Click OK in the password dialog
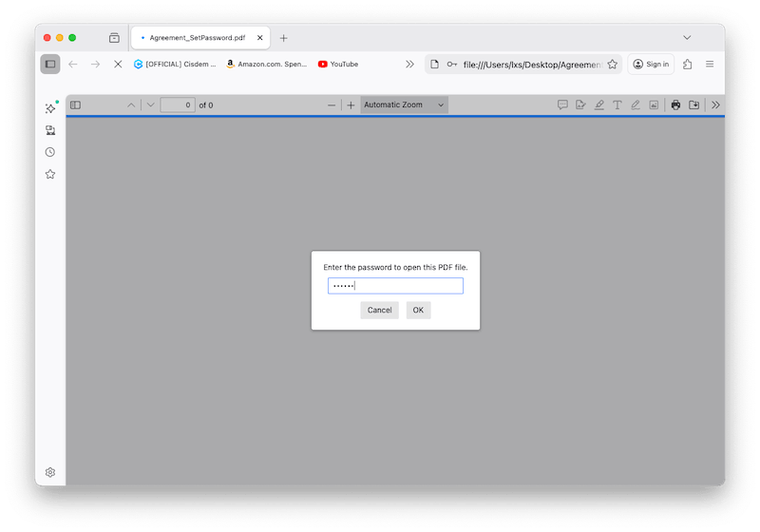760x532 pixels. (x=418, y=310)
